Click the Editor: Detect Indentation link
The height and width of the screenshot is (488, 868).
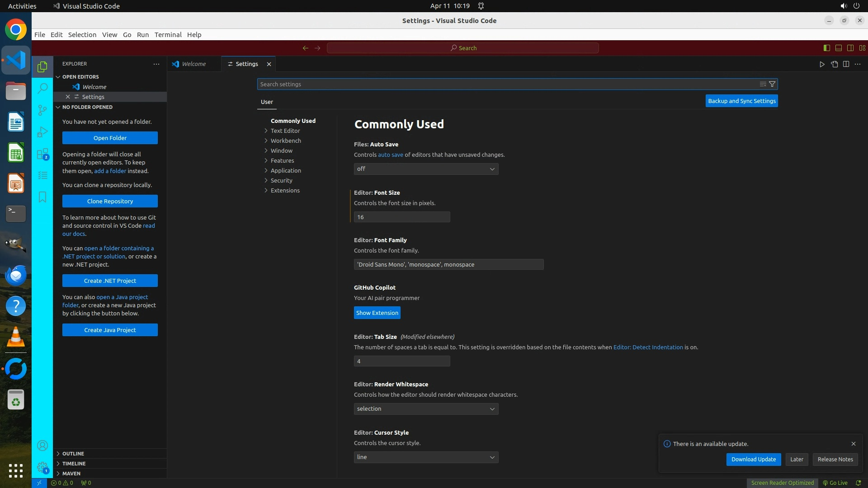[x=648, y=347]
